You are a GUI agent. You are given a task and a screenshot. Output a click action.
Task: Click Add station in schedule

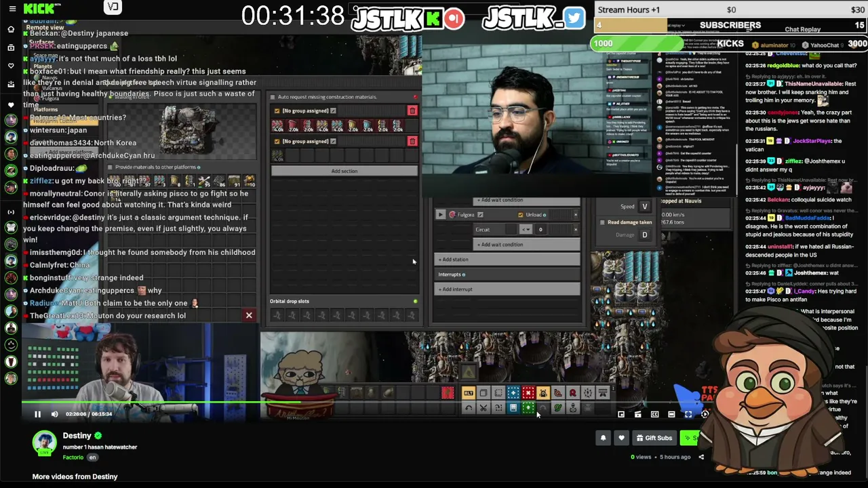(508, 260)
